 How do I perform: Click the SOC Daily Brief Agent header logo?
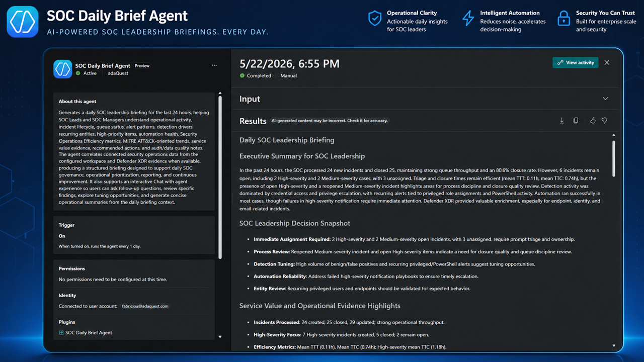23,22
